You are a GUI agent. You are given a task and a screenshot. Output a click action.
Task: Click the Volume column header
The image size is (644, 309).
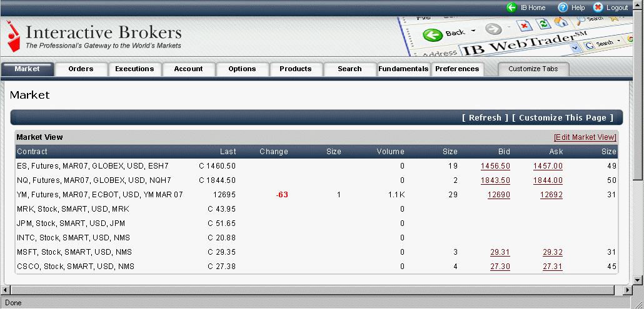[391, 152]
